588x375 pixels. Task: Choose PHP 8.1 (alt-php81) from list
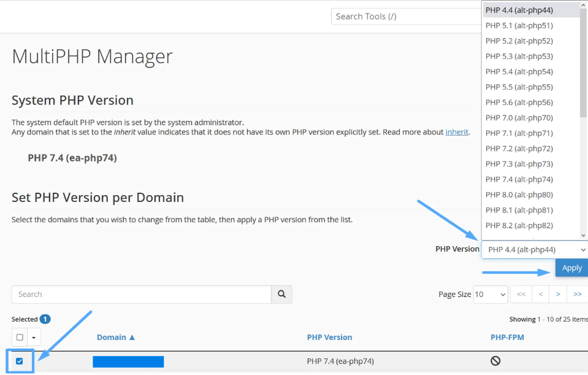519,210
